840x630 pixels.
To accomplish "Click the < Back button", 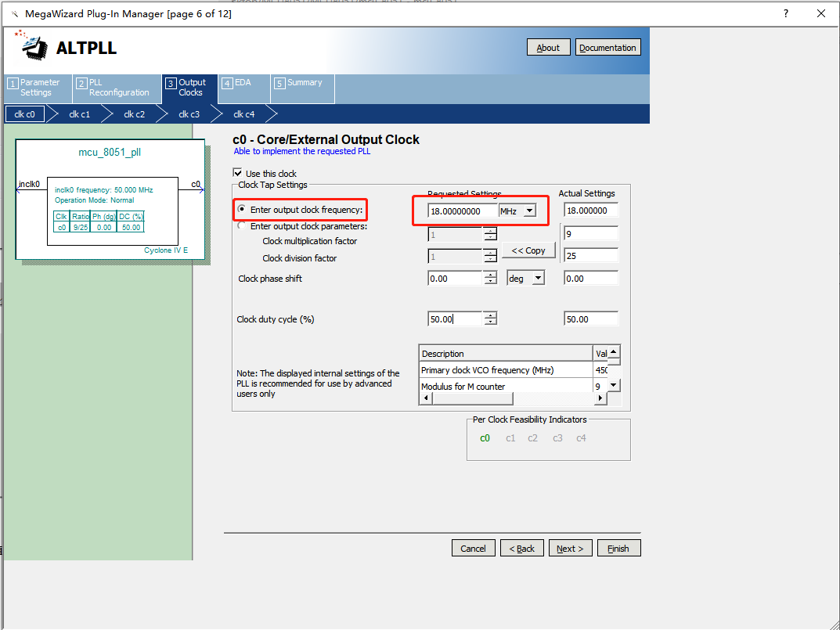I will (x=522, y=548).
